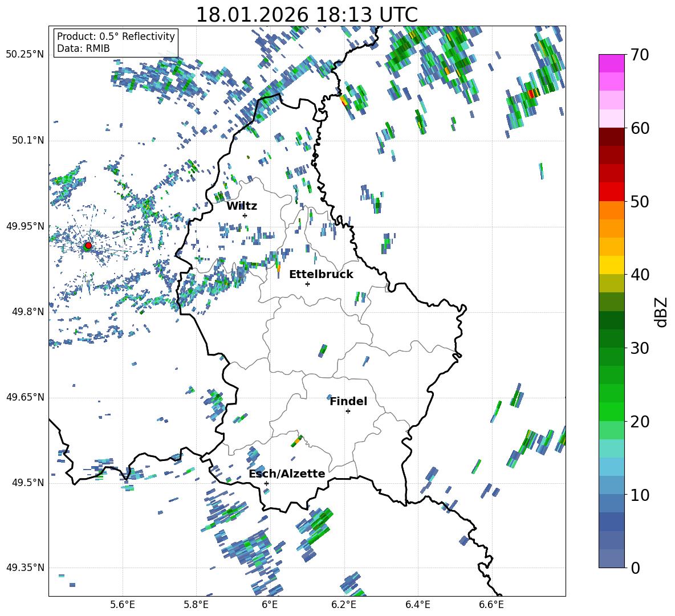This screenshot has height=616, width=675.
Task: Click the Wiltz city label
Action: coord(242,206)
